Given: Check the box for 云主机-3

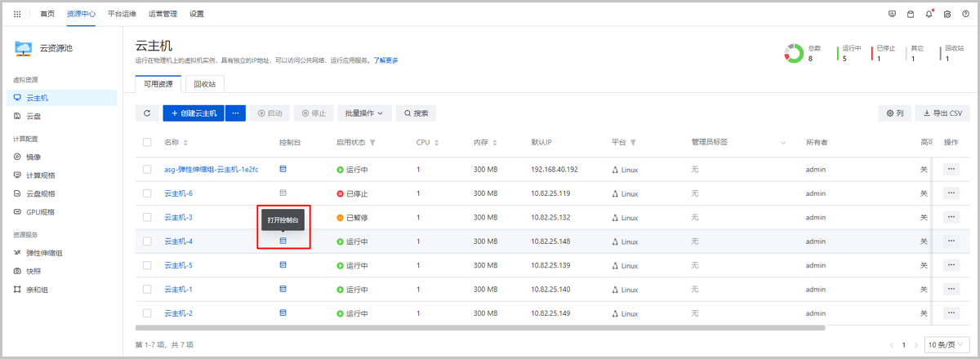Looking at the screenshot, I should (147, 217).
